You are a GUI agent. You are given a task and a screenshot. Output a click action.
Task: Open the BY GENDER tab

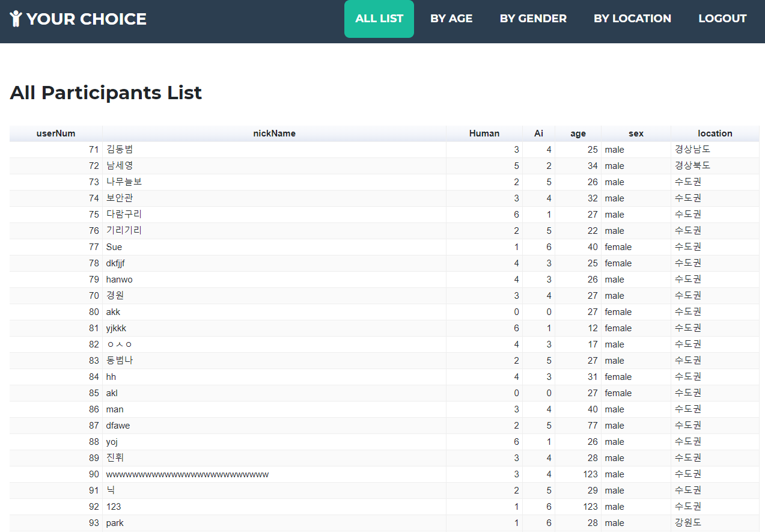[x=533, y=19]
